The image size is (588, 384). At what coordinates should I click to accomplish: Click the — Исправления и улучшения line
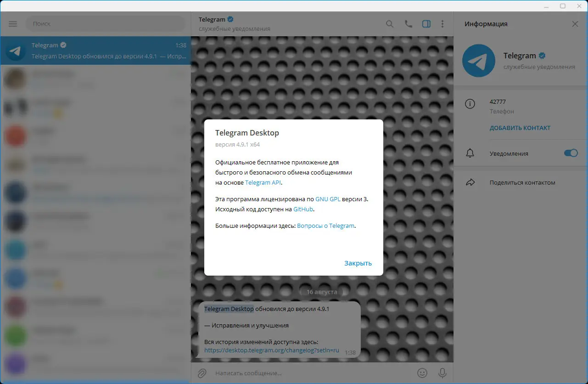(x=246, y=325)
